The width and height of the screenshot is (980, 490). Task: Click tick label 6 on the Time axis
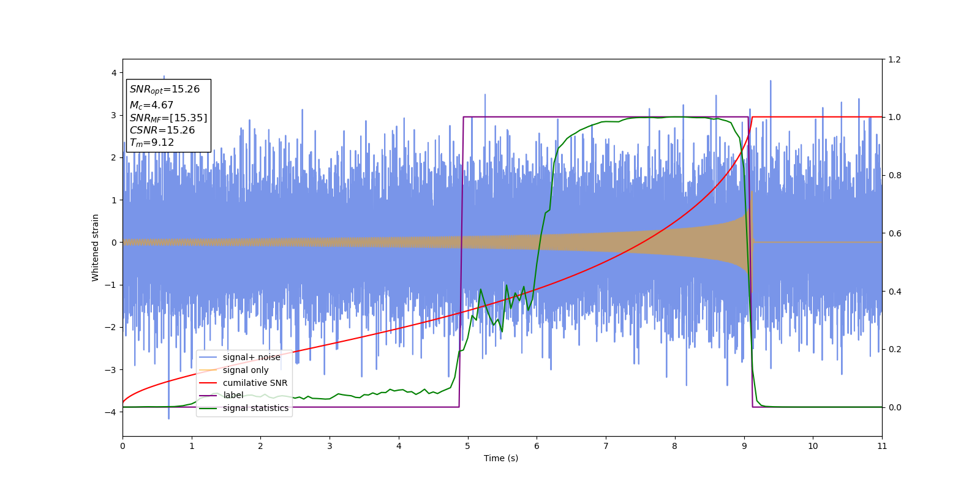(x=537, y=446)
